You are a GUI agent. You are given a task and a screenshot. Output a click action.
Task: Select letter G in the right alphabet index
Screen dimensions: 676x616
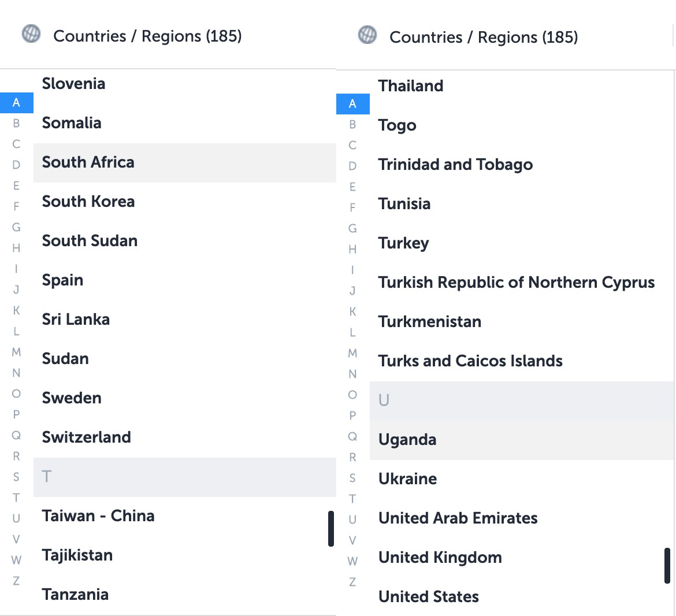coord(352,228)
